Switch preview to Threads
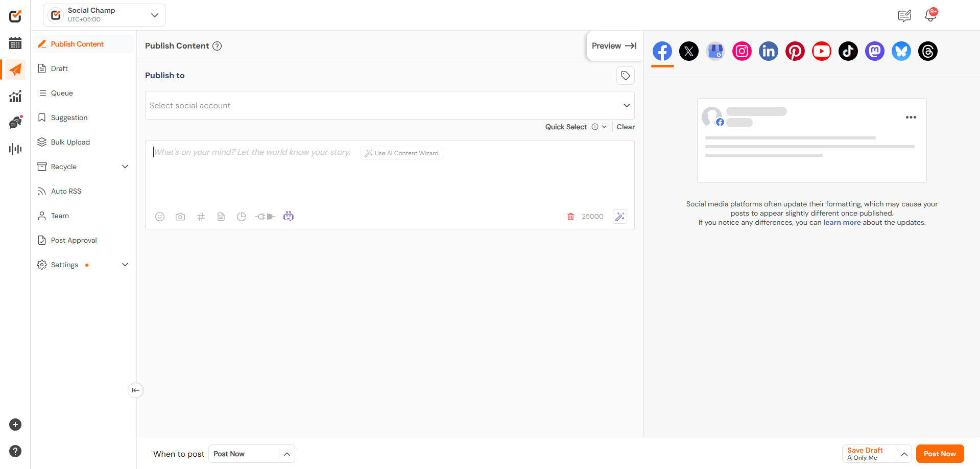 click(x=928, y=51)
